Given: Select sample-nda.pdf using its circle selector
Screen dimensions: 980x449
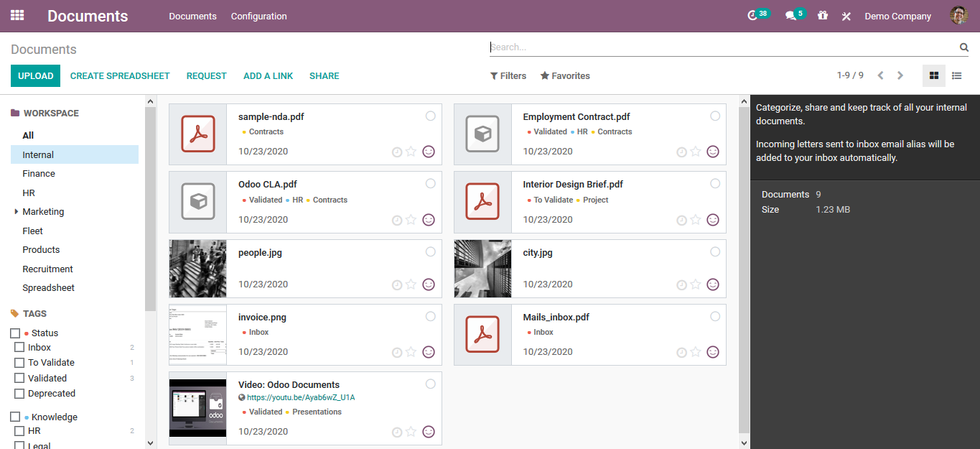Looking at the screenshot, I should click(x=430, y=116).
